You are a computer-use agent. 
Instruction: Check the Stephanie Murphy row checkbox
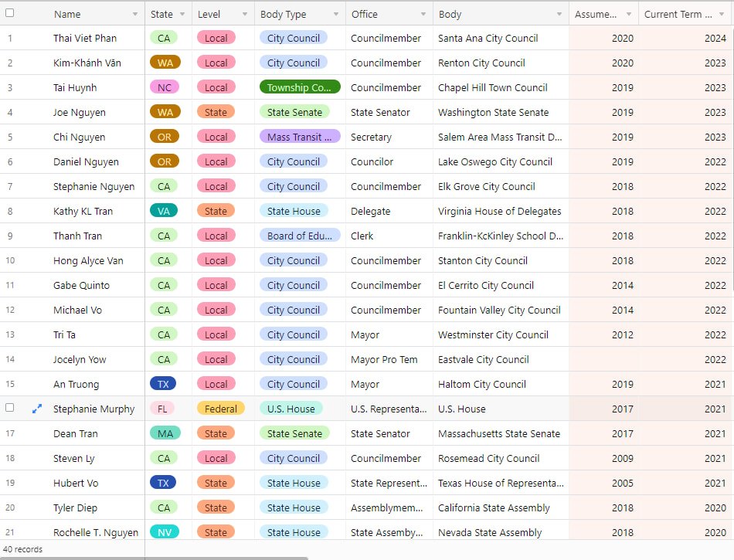point(9,408)
